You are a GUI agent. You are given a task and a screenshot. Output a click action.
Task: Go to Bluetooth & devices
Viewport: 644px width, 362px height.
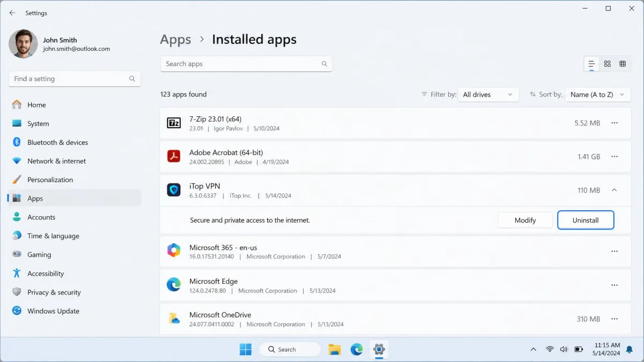click(x=75, y=142)
